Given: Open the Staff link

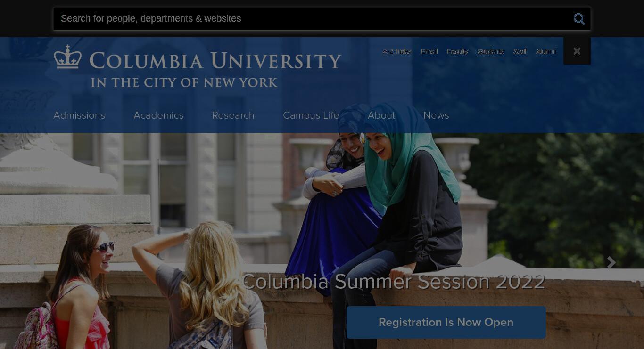Looking at the screenshot, I should point(520,51).
